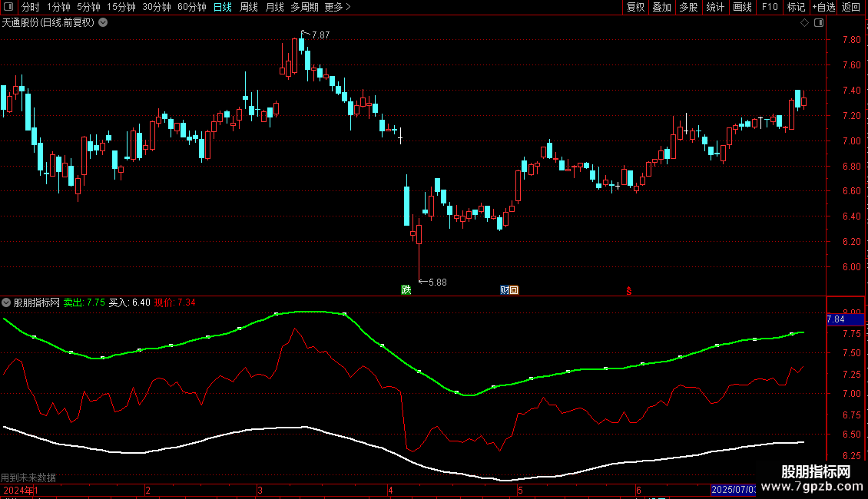Image resolution: width=868 pixels, height=499 pixels.
Task: Select the 60分钟 period
Action: point(191,7)
